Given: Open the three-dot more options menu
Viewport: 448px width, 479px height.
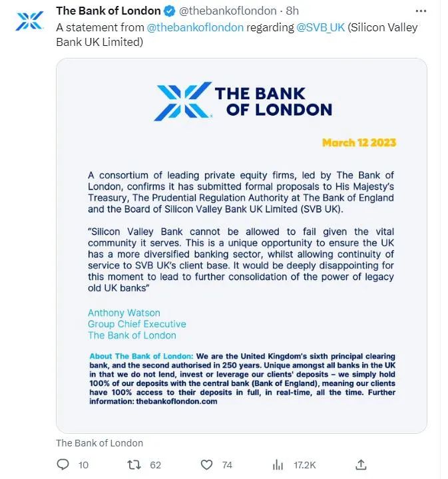Looking at the screenshot, I should pos(421,11).
